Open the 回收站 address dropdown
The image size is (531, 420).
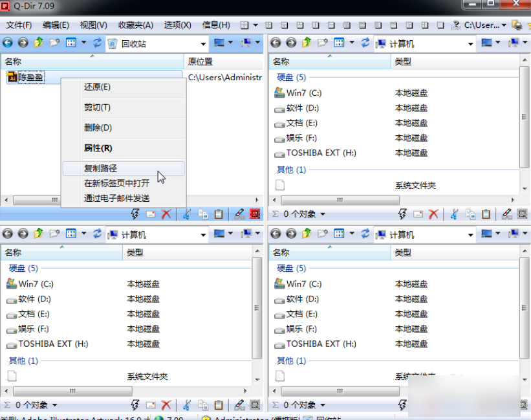click(203, 44)
